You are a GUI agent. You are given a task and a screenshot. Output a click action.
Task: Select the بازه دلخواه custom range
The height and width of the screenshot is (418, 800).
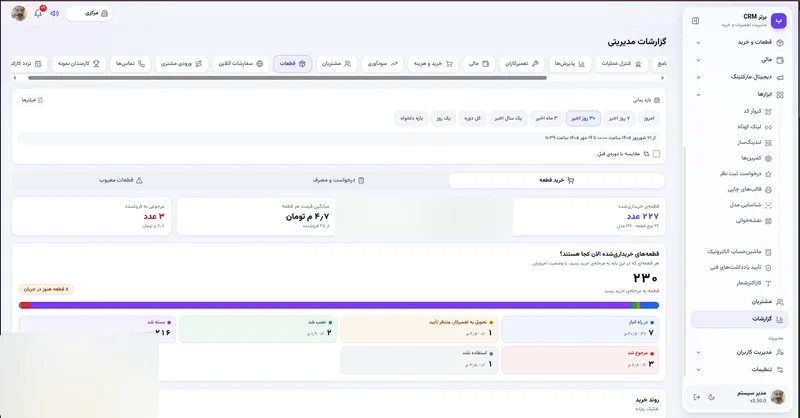(x=411, y=118)
